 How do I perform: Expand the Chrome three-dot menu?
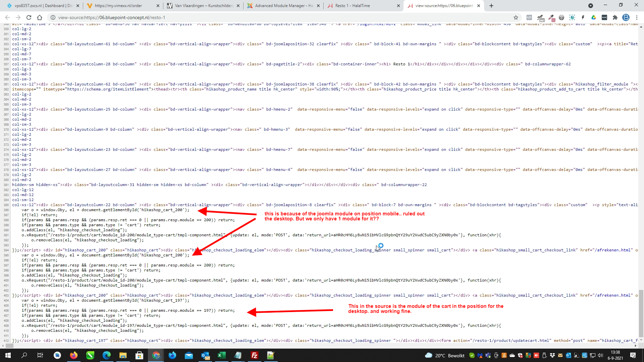tap(637, 17)
